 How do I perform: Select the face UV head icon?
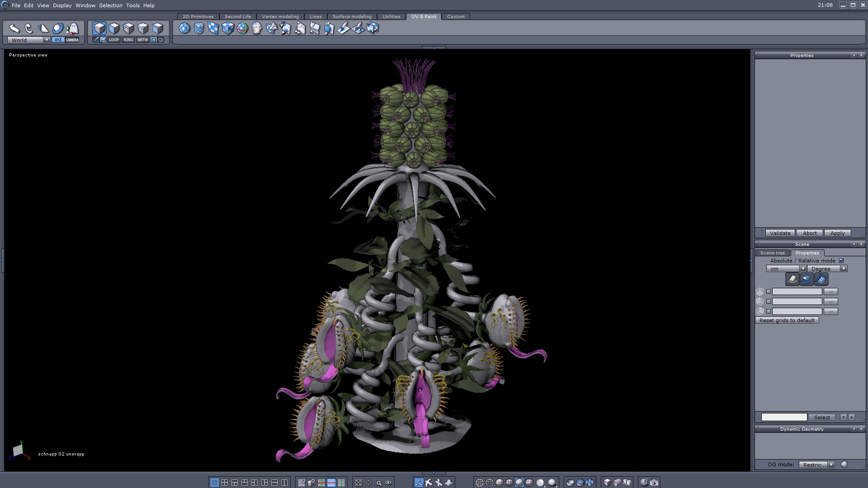[x=257, y=28]
